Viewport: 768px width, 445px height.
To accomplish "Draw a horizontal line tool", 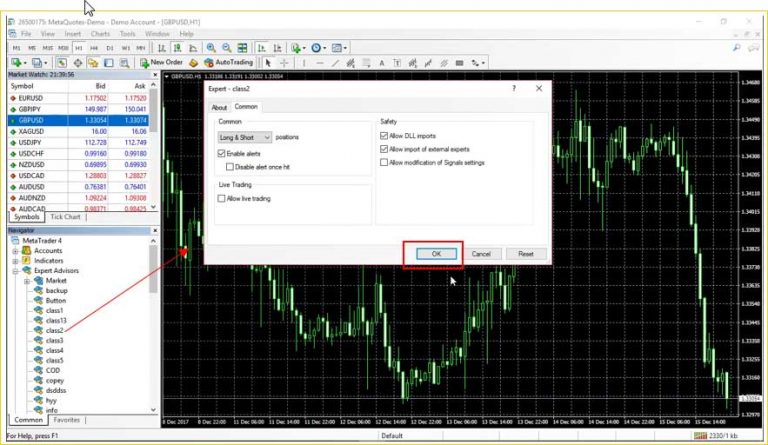I will click(x=319, y=63).
